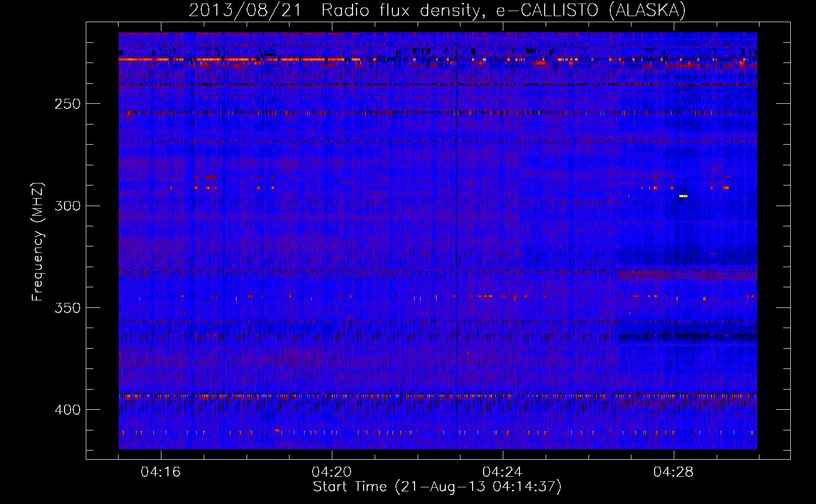This screenshot has height=504, width=816.
Task: Click the bright yellow burst near 295 MHz
Action: coord(683,196)
